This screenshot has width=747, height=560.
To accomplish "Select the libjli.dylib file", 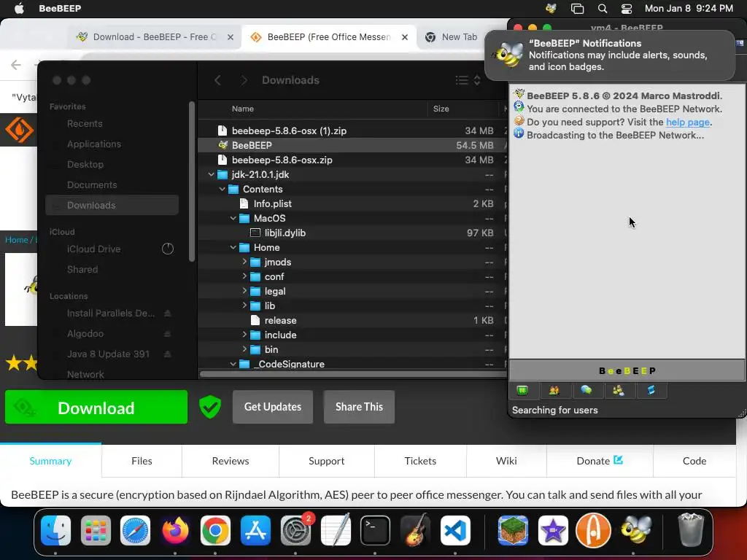I will (x=352, y=233).
